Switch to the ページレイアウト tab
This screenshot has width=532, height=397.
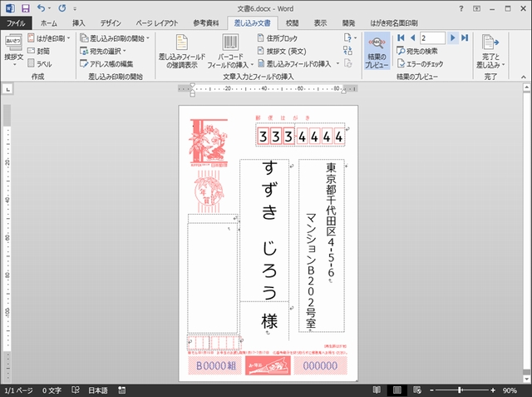(157, 22)
